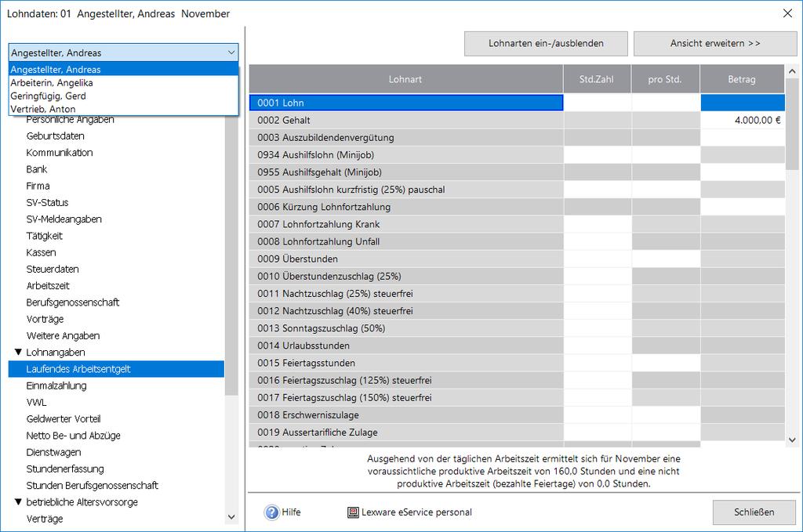Click the Betrag cell for 0002 Gehalt
This screenshot has height=532, width=803.
(742, 120)
